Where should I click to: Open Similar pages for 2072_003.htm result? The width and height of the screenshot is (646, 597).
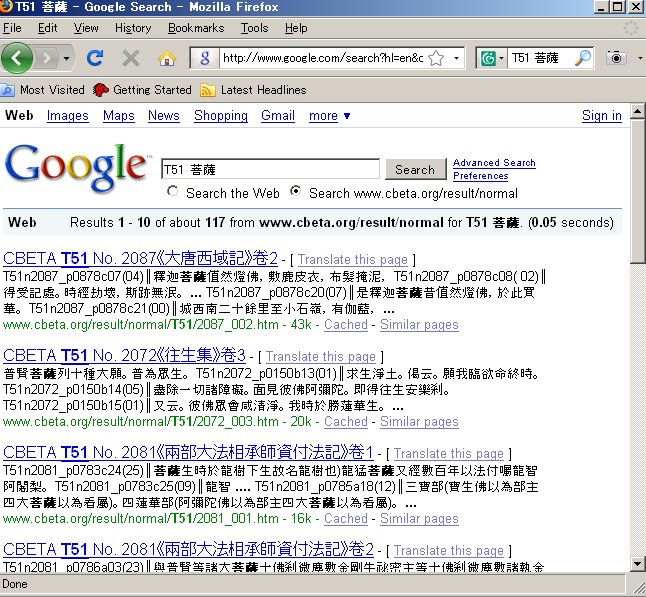(x=419, y=421)
